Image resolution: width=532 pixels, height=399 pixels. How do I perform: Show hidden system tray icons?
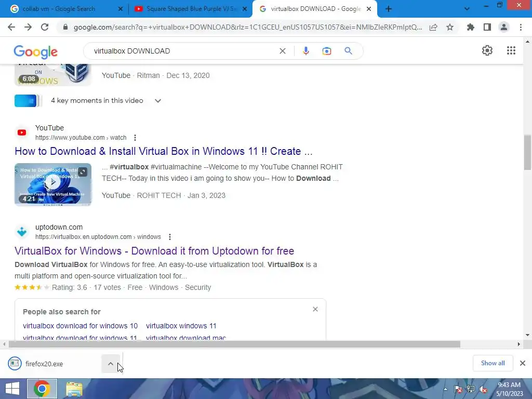click(x=445, y=390)
